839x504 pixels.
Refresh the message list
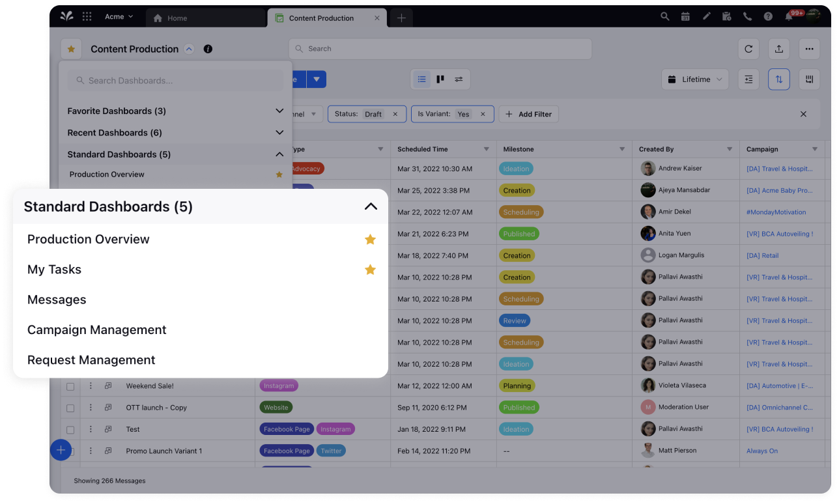click(748, 49)
